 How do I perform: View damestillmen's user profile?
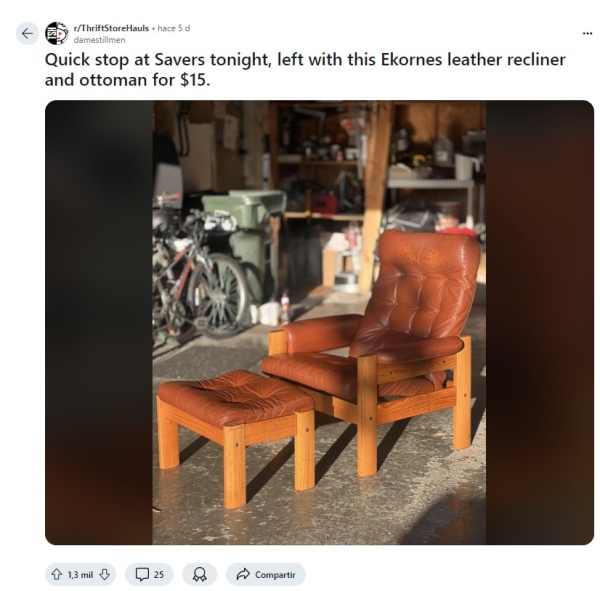pos(99,40)
